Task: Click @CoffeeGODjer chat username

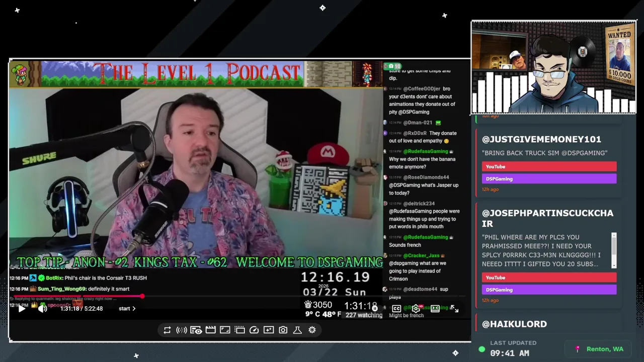Action: (x=422, y=88)
